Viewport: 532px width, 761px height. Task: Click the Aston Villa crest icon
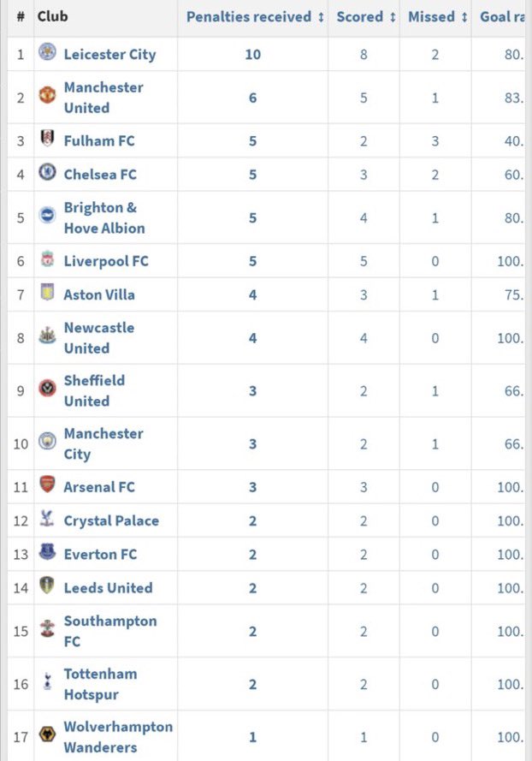47,294
